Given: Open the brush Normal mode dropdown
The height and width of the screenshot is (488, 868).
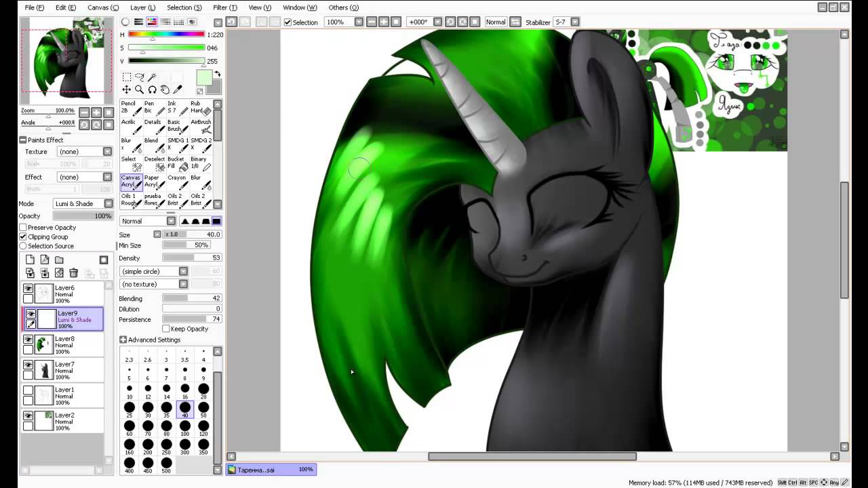Looking at the screenshot, I should 148,221.
